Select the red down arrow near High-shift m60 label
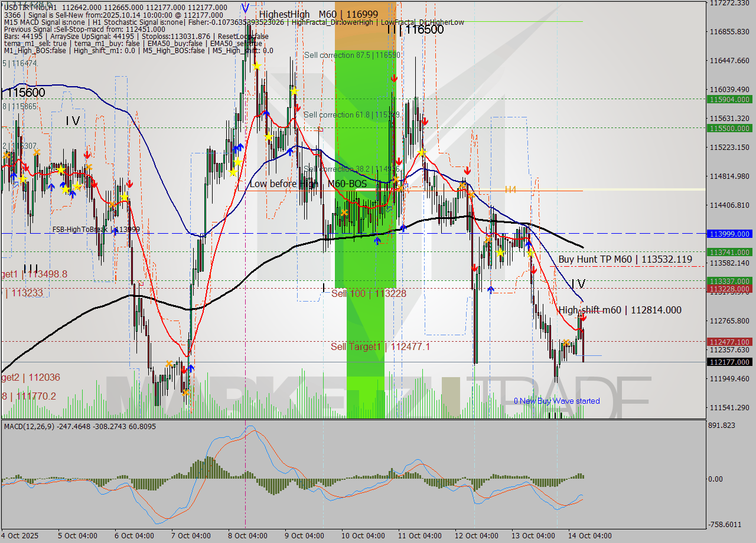Viewport: 756px width, 543px height. point(584,318)
